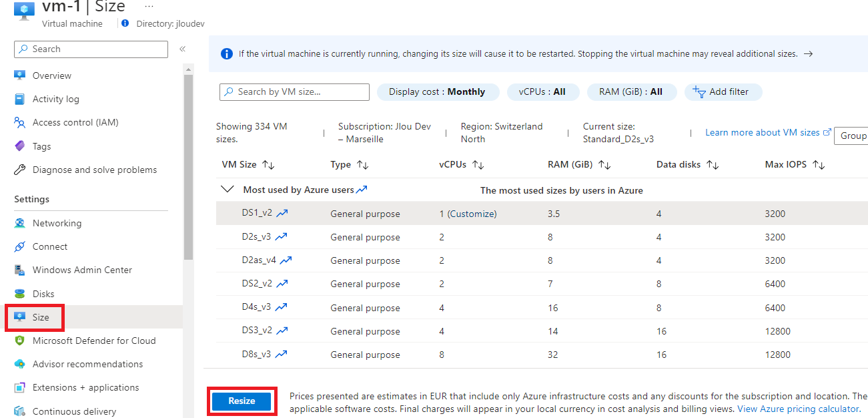Open Learn more about VM sizes link
This screenshot has width=868, height=418.
pyautogui.click(x=768, y=132)
